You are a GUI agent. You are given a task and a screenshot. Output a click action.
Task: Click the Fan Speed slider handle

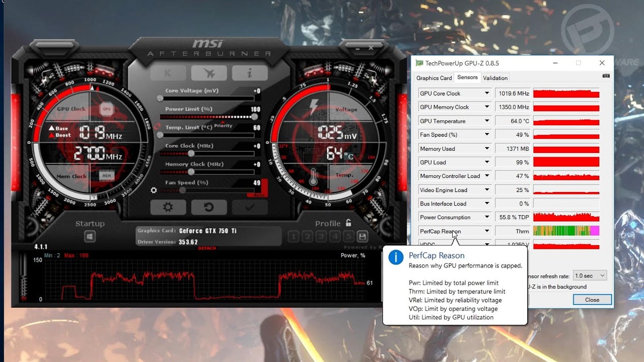[183, 191]
